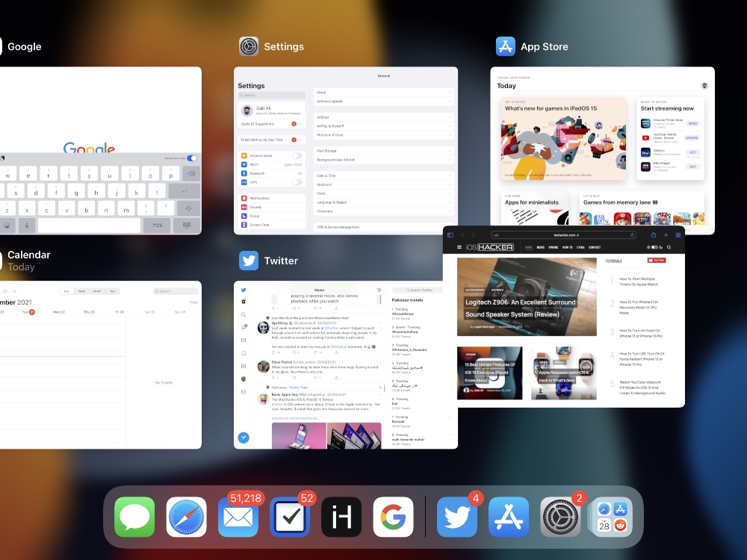Open the checkmark tasks app in dock
Viewport: 747px width, 560px height.
click(x=290, y=517)
